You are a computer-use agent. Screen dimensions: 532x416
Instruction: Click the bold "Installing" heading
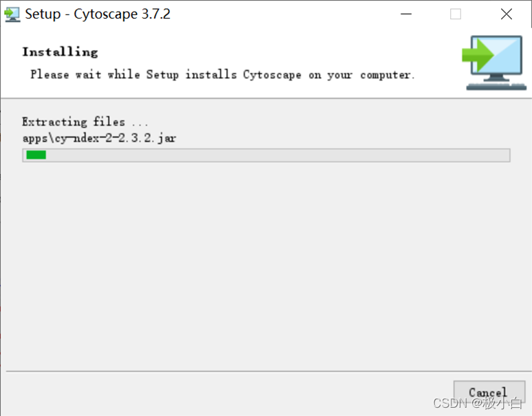[x=60, y=52]
